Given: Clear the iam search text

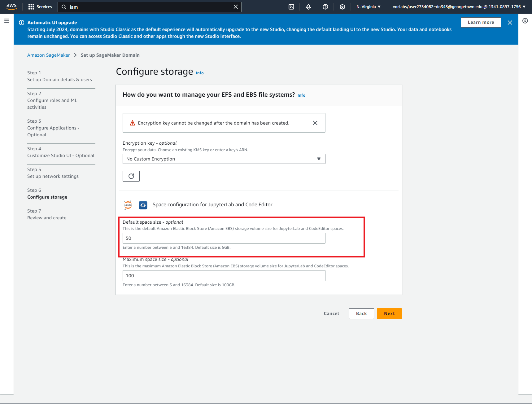Looking at the screenshot, I should 236,7.
